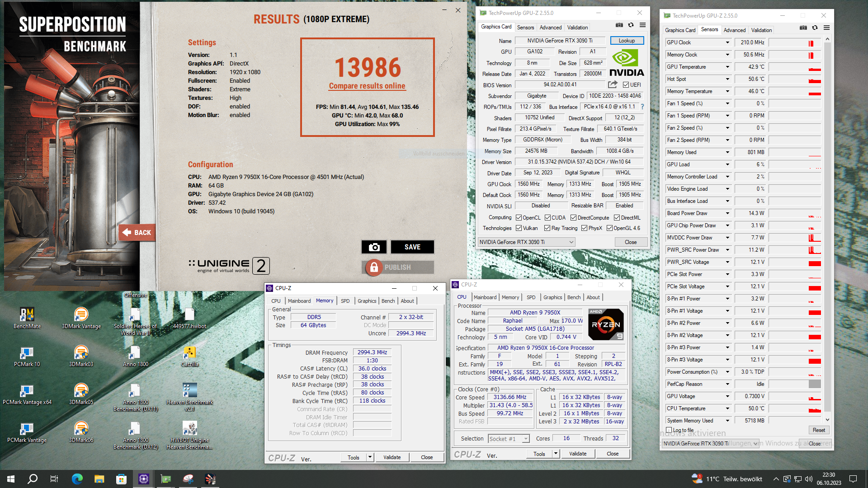Click the PUBLISH button in Superposition
The width and height of the screenshot is (868, 488).
398,267
